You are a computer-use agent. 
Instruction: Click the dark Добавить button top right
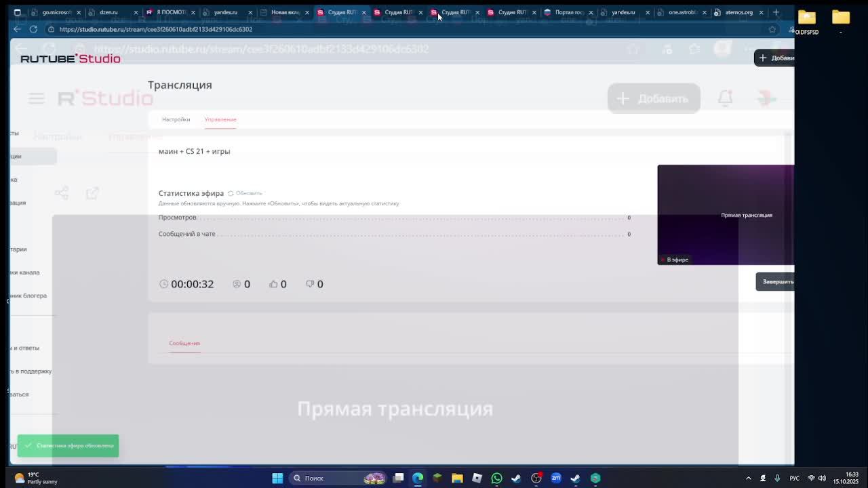pyautogui.click(x=774, y=58)
